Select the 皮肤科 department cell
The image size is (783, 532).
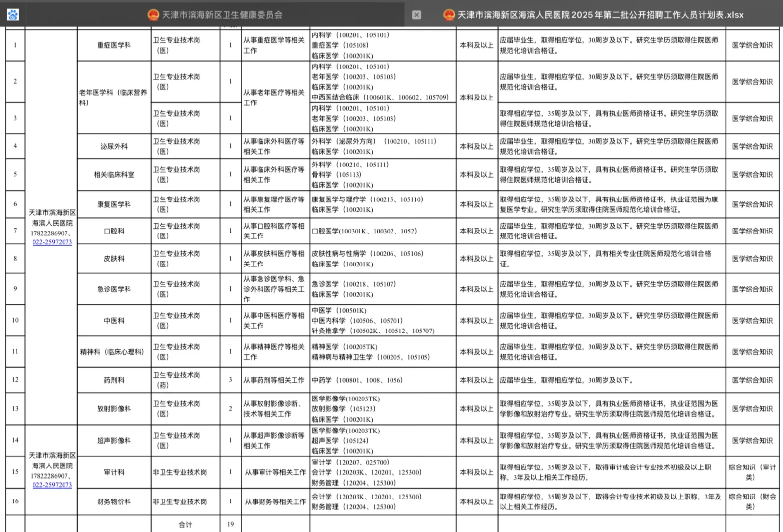click(x=114, y=259)
